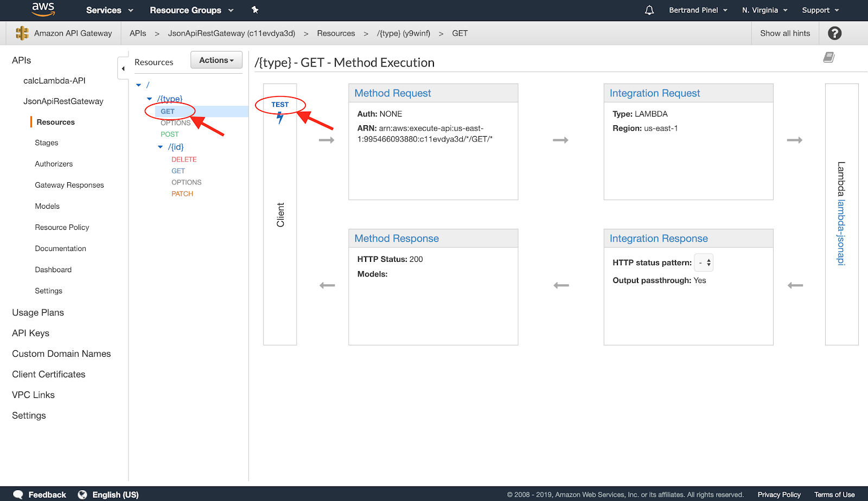The width and height of the screenshot is (868, 501).
Task: Open the N. Virginia region menu
Action: click(764, 10)
